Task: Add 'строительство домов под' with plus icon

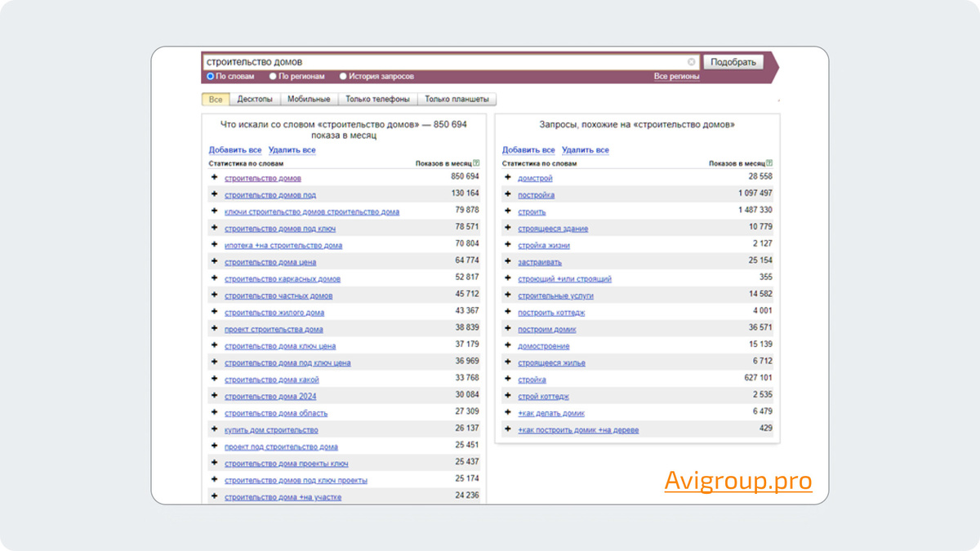Action: 214,194
